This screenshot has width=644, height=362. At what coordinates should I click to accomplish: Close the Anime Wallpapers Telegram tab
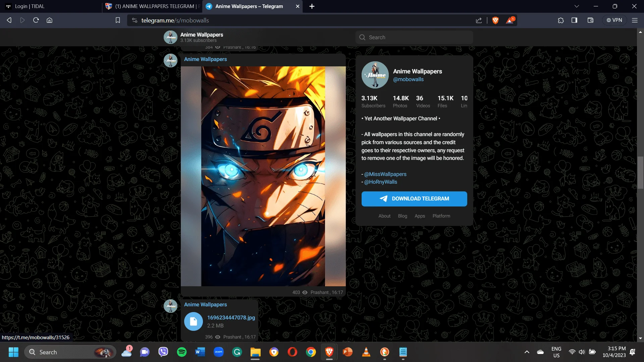298,6
